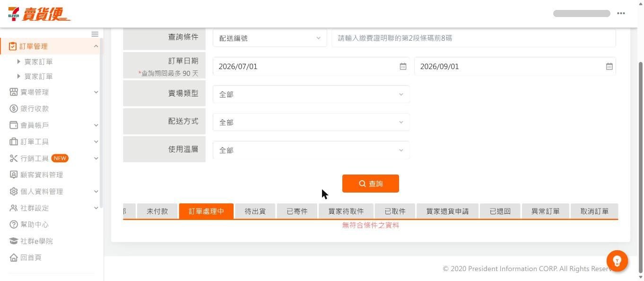
Task: Click the 賣場管理 store icon
Action: 14,92
